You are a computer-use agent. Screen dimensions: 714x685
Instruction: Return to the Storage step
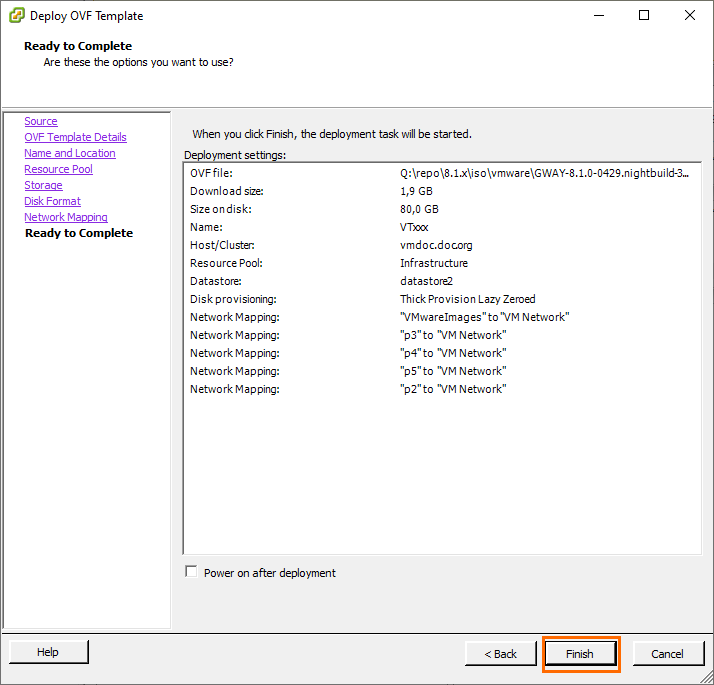[43, 185]
